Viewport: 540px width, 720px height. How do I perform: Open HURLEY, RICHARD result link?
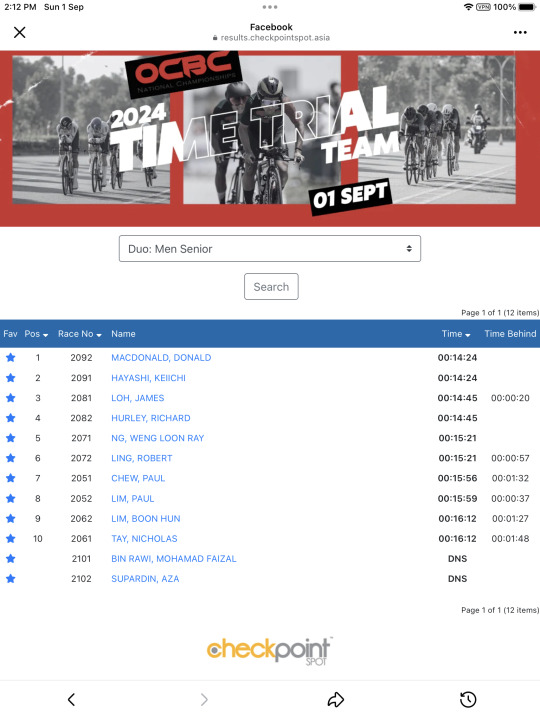click(151, 418)
